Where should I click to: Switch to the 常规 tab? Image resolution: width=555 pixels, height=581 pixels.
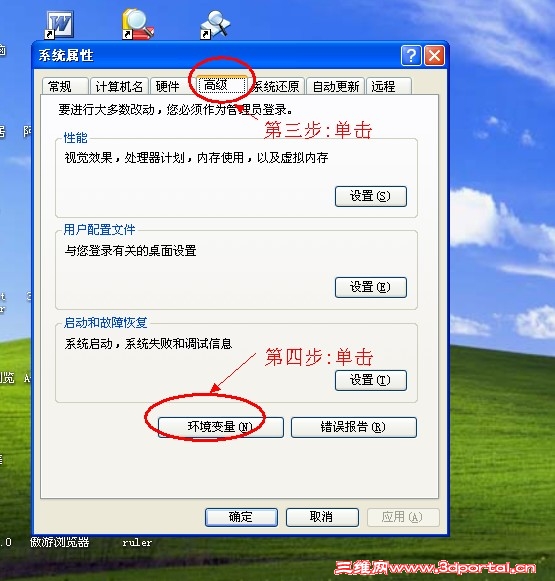click(65, 86)
